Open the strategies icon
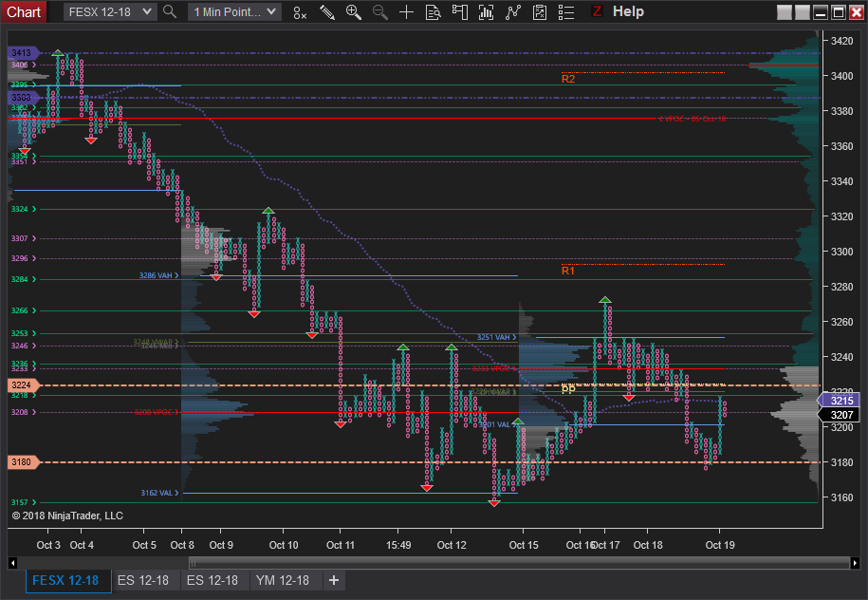868x600 pixels. pyautogui.click(x=539, y=12)
